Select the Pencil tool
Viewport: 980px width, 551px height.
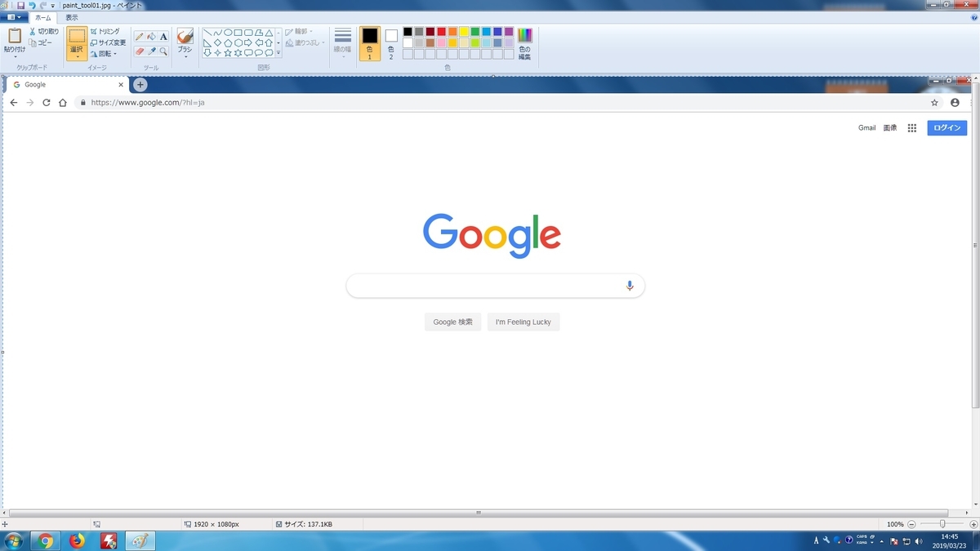(x=140, y=37)
